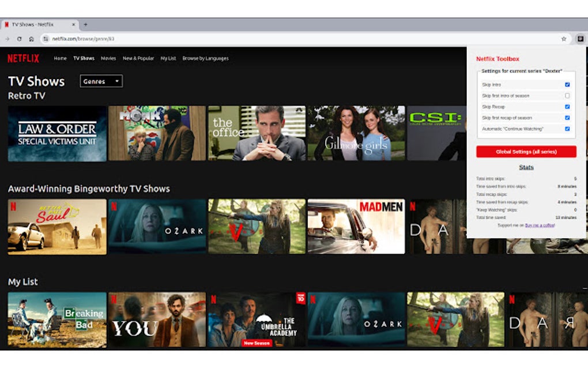This screenshot has width=588, height=368.
Task: Click the Netflix Toolbox title
Action: (497, 59)
